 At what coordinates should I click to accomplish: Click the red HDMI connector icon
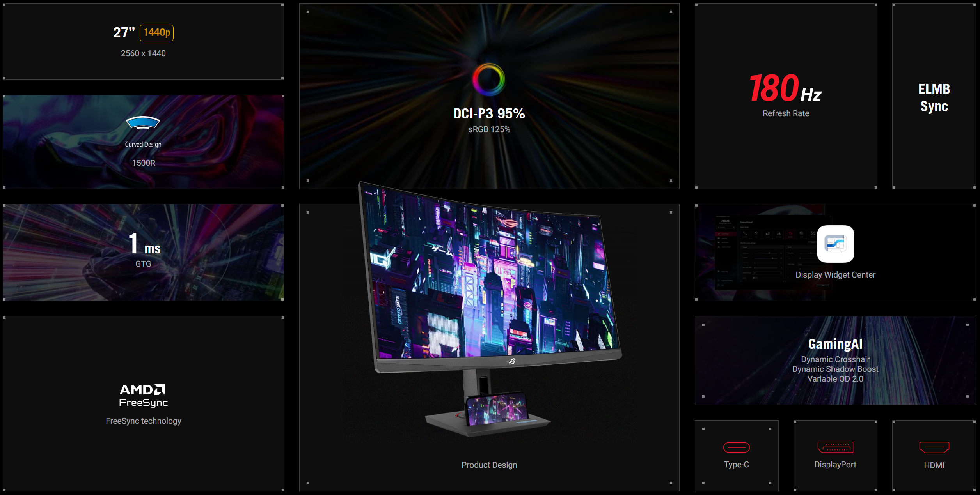tap(934, 447)
